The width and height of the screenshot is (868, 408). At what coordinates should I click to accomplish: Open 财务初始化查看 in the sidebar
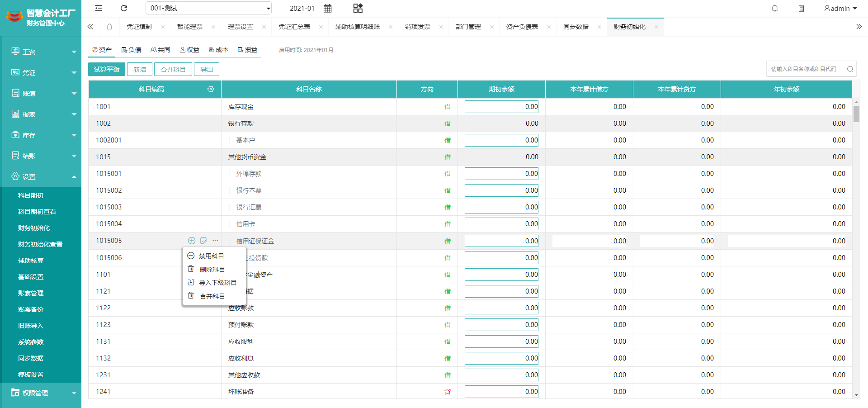(x=40, y=244)
